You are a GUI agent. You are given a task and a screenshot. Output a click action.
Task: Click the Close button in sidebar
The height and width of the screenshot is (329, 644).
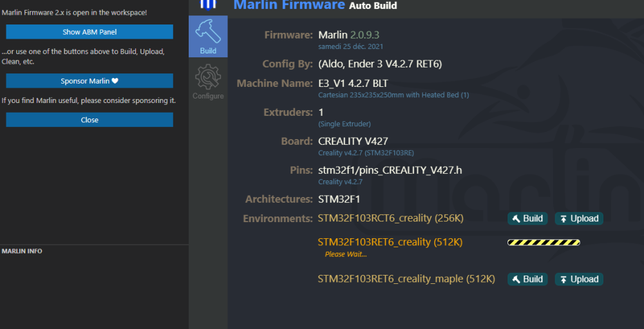[x=90, y=120]
